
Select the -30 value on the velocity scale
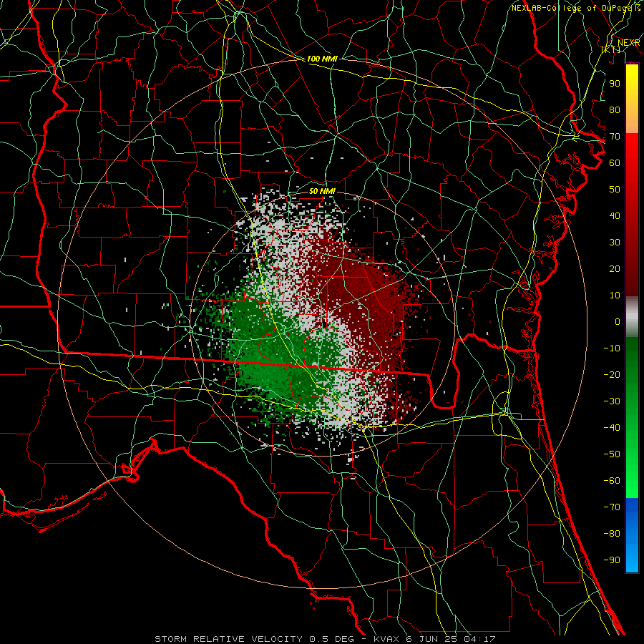click(x=612, y=401)
